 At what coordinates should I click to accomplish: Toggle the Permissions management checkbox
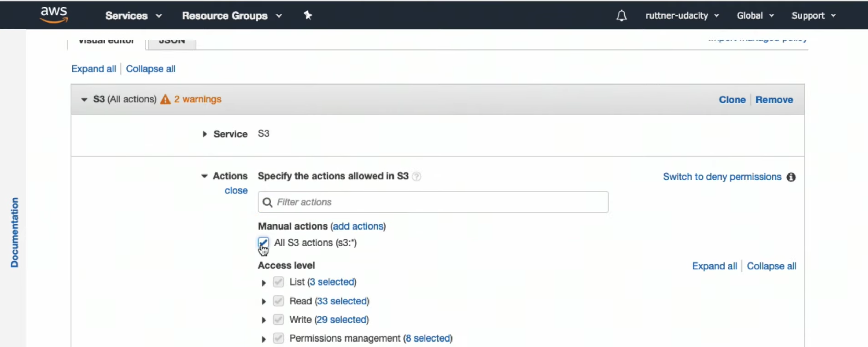coord(278,338)
